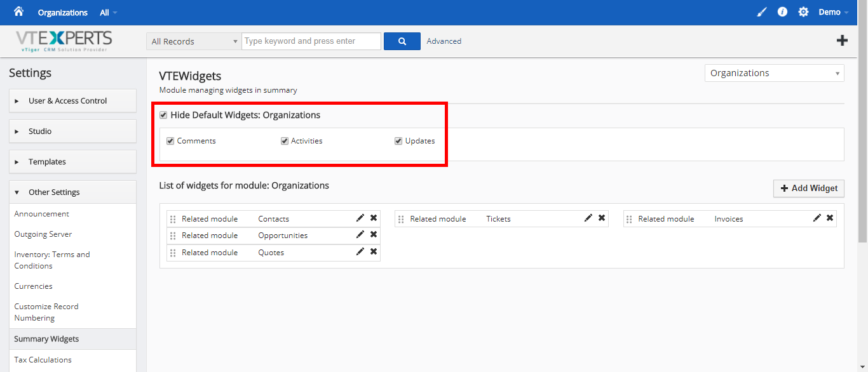Viewport: 868px width, 372px height.
Task: Open Inventory: Terms and Conditions
Action: tap(52, 260)
